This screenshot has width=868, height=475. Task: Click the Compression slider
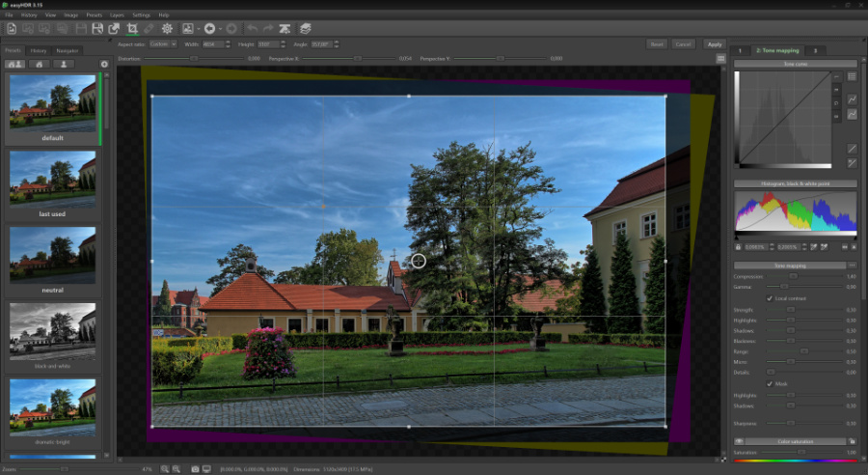point(805,276)
